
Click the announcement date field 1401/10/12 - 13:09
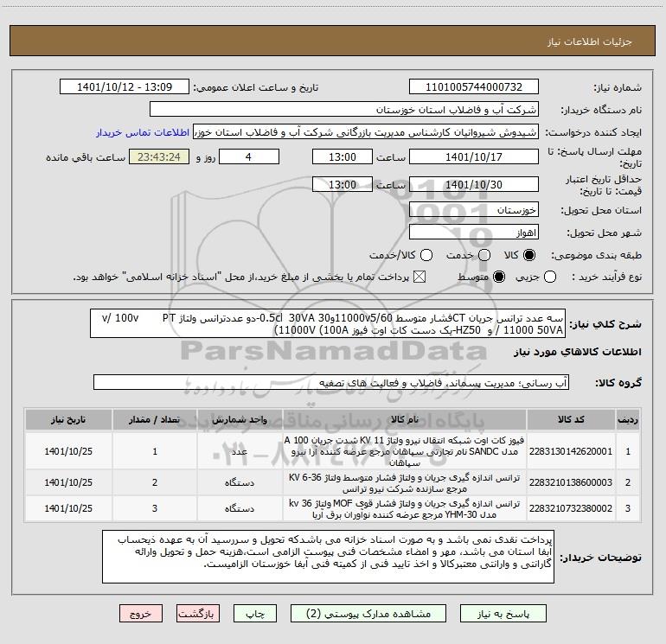125,87
